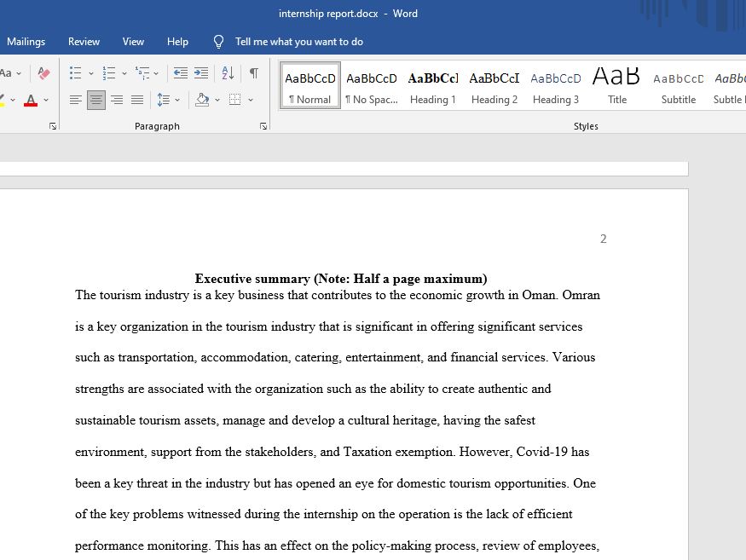Click the word Taxation in the document
Screen dimensions: 746x560
(367, 452)
